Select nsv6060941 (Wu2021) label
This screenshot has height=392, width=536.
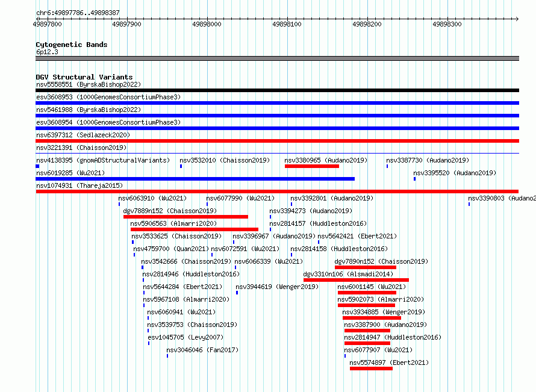(x=181, y=312)
